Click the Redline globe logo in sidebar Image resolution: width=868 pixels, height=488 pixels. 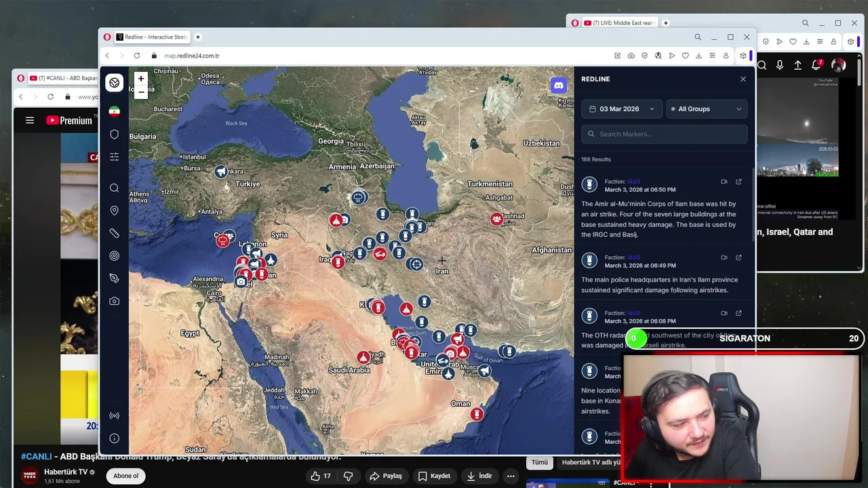click(x=115, y=83)
